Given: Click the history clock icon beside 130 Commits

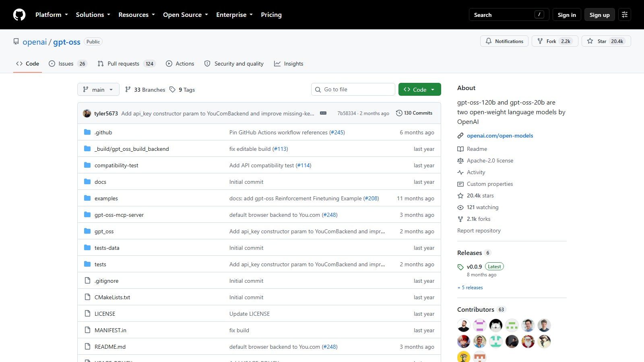Looking at the screenshot, I should pyautogui.click(x=399, y=113).
